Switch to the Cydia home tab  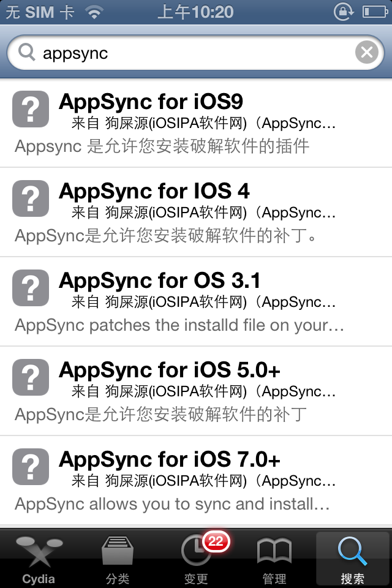[x=39, y=559]
